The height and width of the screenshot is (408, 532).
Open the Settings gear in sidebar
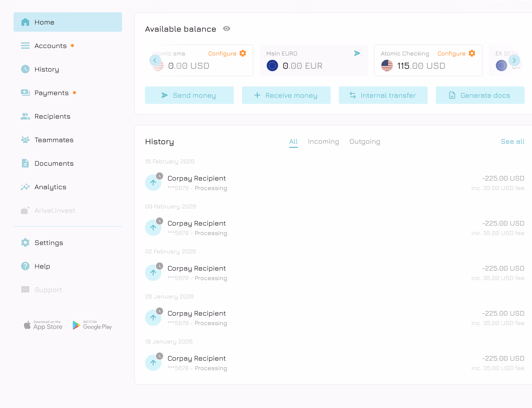point(25,242)
